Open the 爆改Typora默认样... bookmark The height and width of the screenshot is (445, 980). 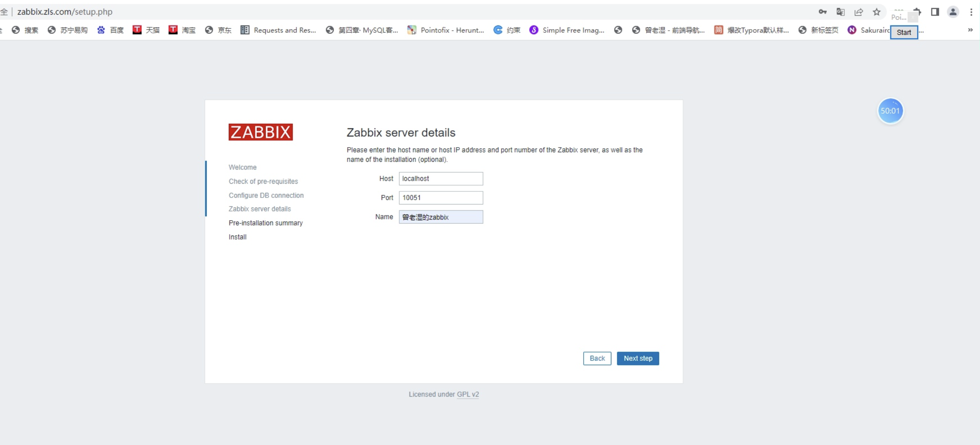[752, 30]
